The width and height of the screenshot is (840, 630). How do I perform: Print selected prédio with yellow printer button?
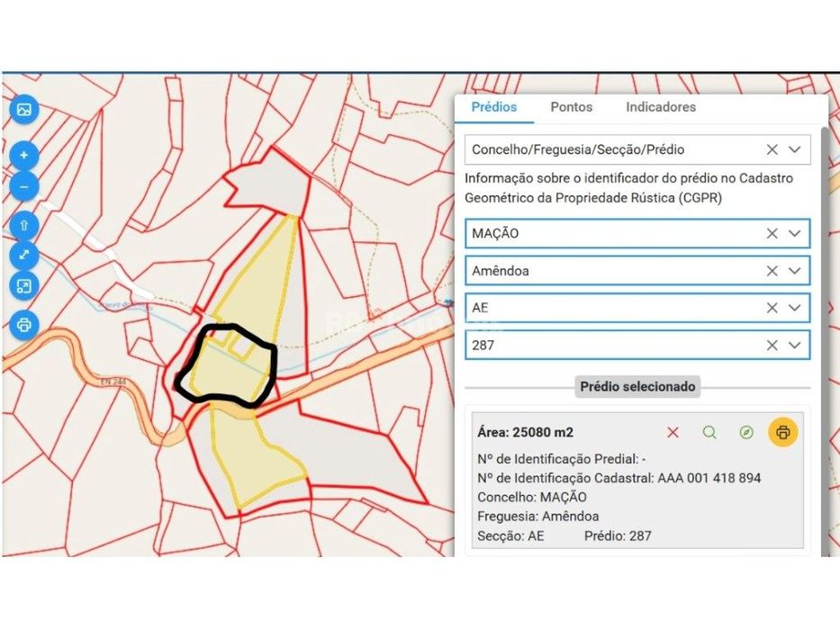tap(783, 432)
